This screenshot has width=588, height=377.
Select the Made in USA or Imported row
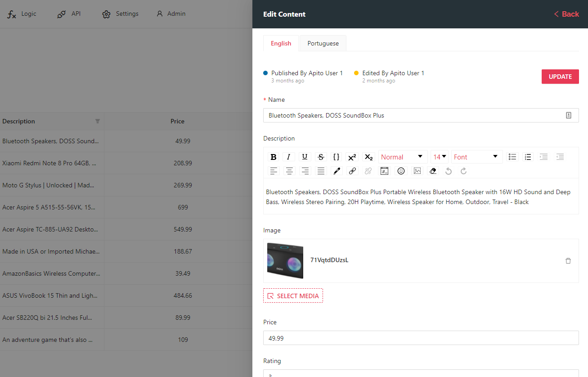click(x=126, y=251)
